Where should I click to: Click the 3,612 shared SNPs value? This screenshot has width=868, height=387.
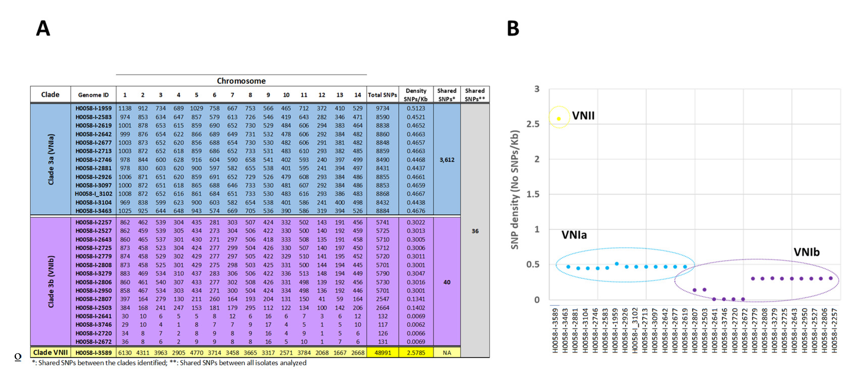click(447, 160)
